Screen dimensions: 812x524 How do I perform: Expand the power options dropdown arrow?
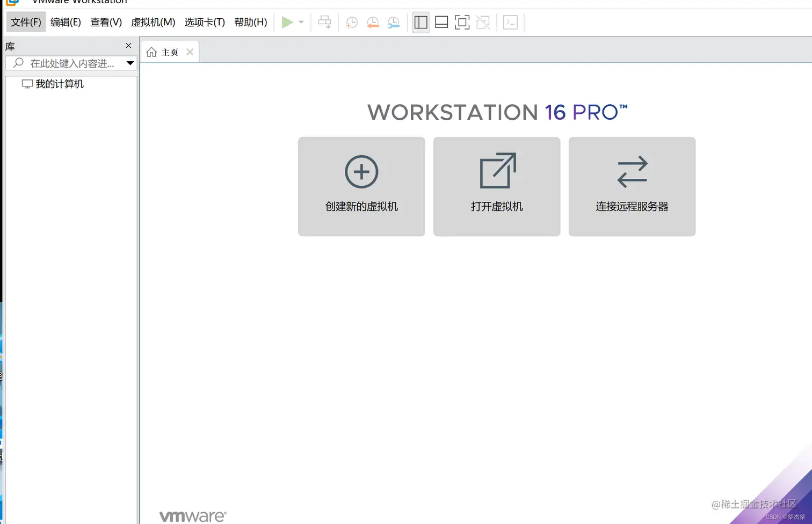301,22
